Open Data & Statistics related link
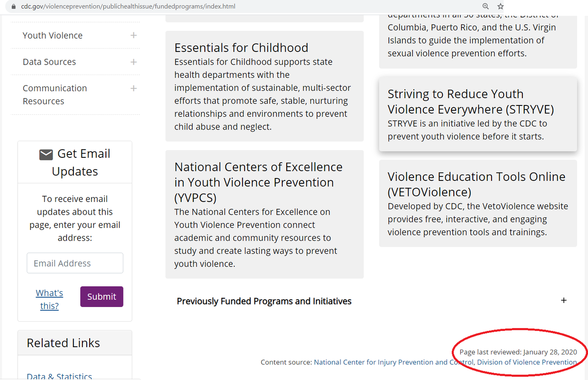This screenshot has height=380, width=588. tap(59, 376)
